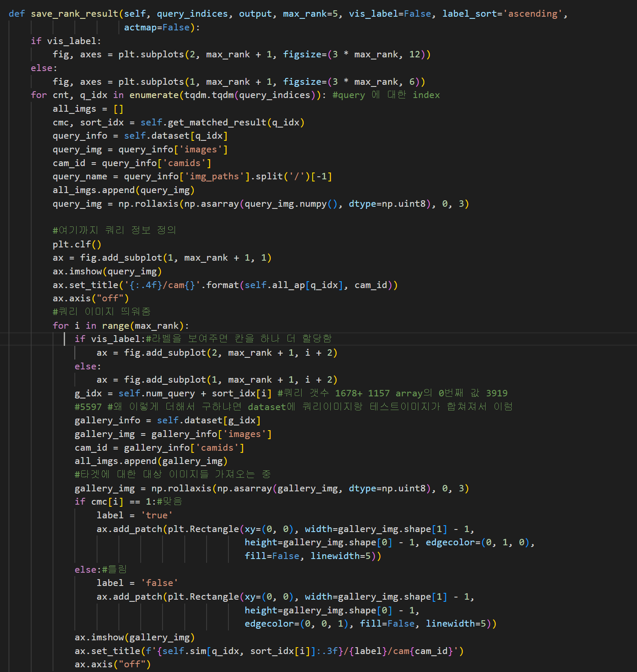
Task: Click 'camids' key on cam_id = gallery_info line
Action: click(217, 448)
